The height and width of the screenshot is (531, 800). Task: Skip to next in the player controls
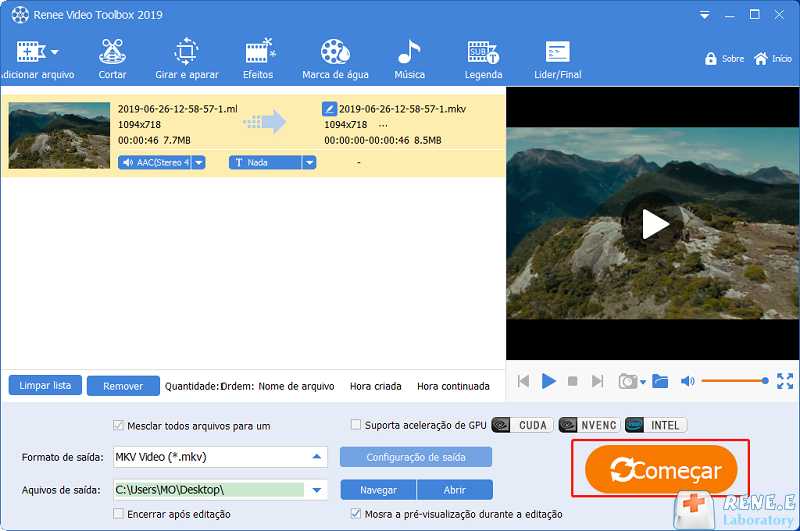tap(597, 381)
